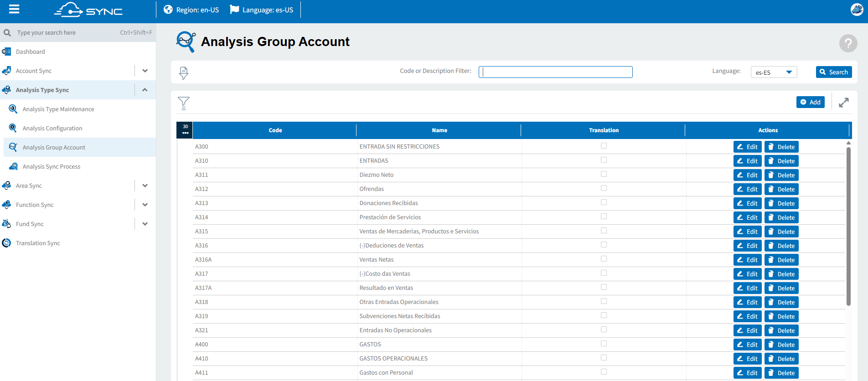Open the es-ES language dropdown
The height and width of the screenshot is (381, 868).
point(774,72)
